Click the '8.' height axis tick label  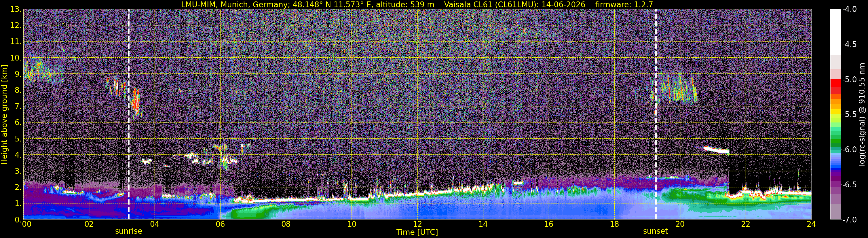18,90
